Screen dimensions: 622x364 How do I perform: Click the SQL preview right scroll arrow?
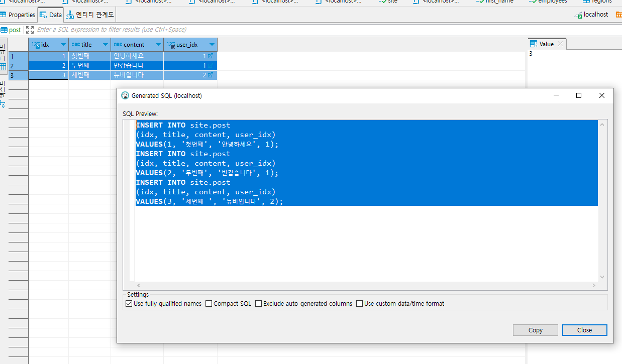tap(593, 286)
